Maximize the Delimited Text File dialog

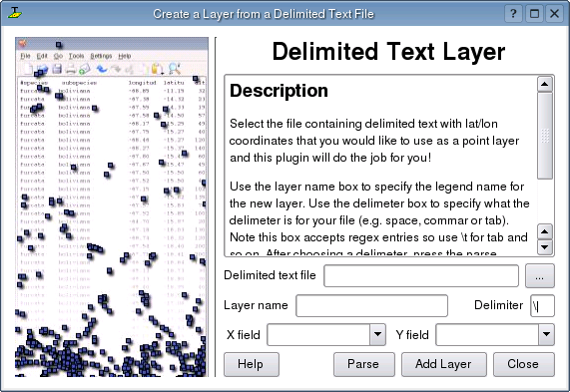point(534,14)
